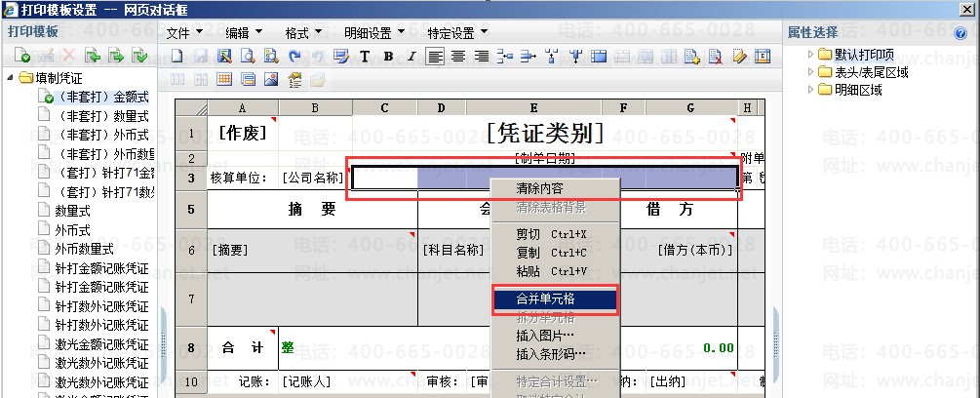Toggle italic formatting I icon

click(x=412, y=57)
